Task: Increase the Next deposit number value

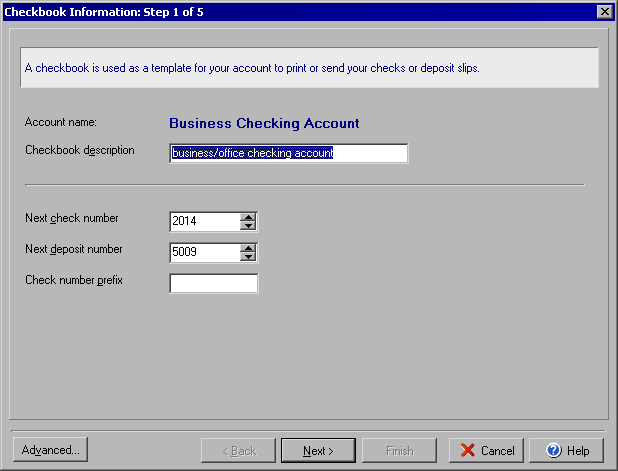Action: pyautogui.click(x=248, y=248)
